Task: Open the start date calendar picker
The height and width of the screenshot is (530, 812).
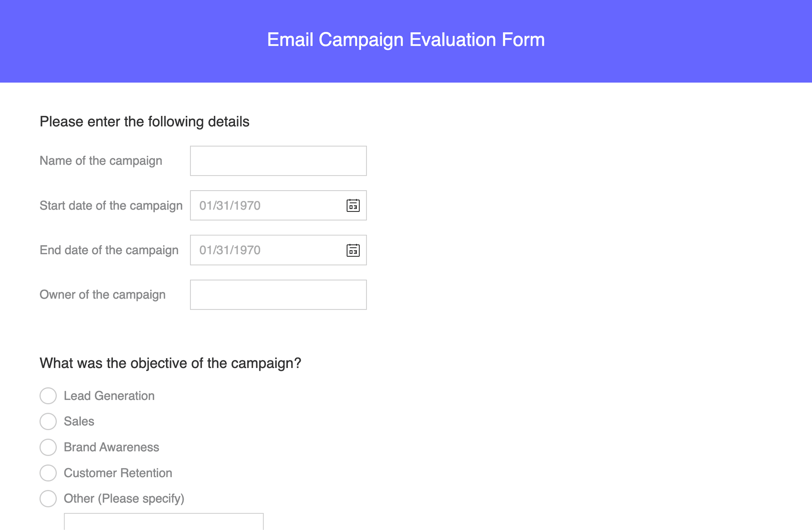Action: point(353,205)
